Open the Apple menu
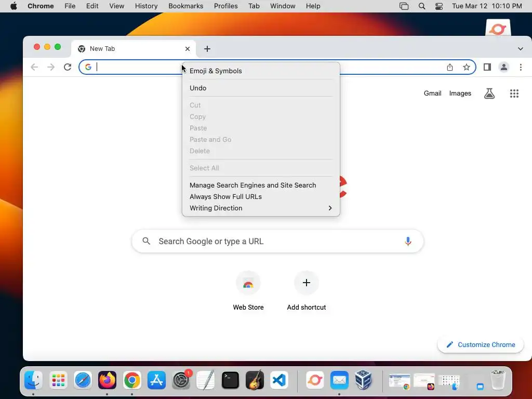Image resolution: width=532 pixels, height=399 pixels. tap(14, 6)
